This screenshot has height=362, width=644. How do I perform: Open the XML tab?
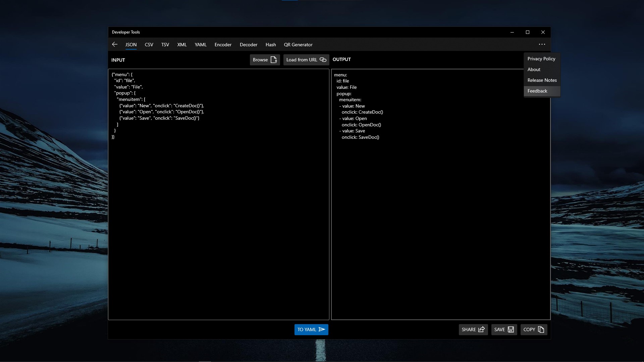[x=182, y=45]
